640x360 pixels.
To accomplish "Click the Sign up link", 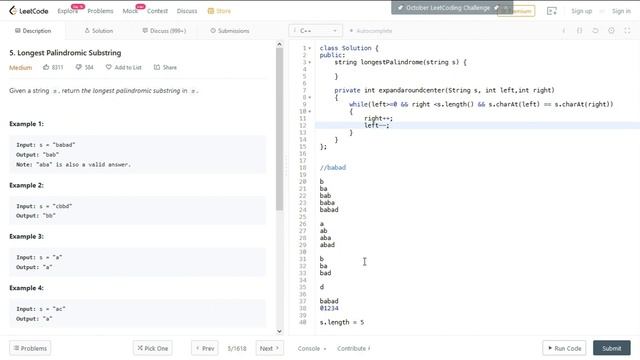I will coord(582,11).
